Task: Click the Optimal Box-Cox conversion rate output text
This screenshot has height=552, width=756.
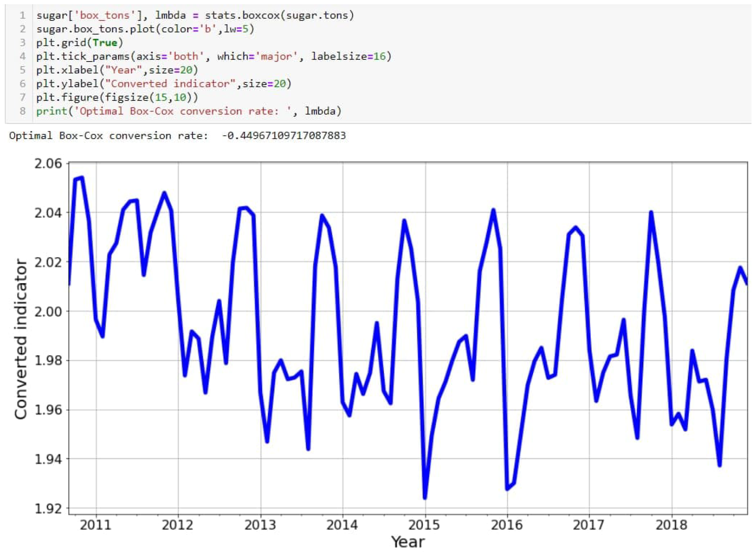Action: [x=177, y=136]
